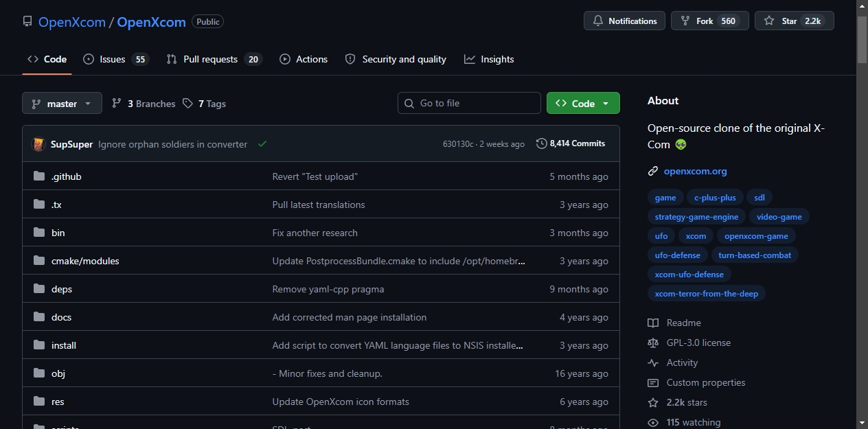Open the docs folder name

tap(61, 317)
